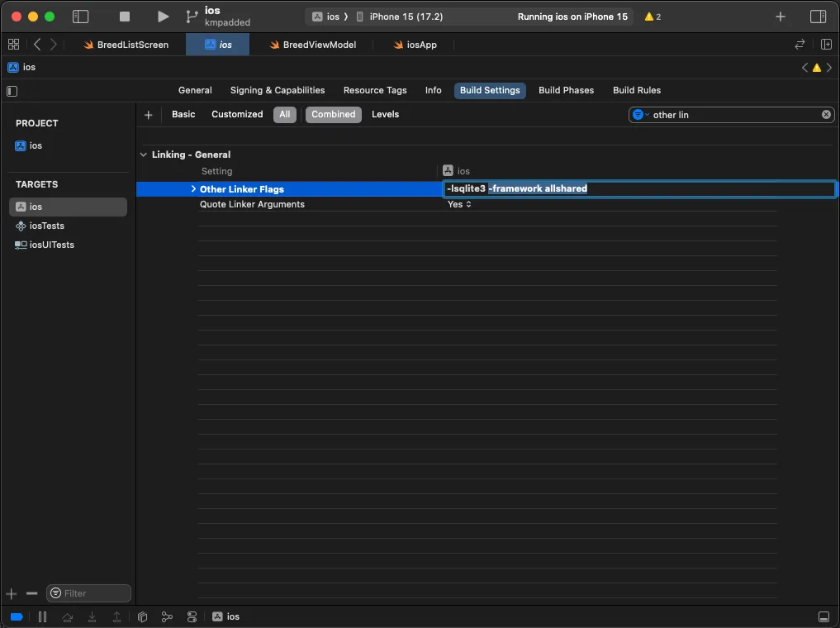
Task: Open environment overrides icon
Action: tap(192, 616)
